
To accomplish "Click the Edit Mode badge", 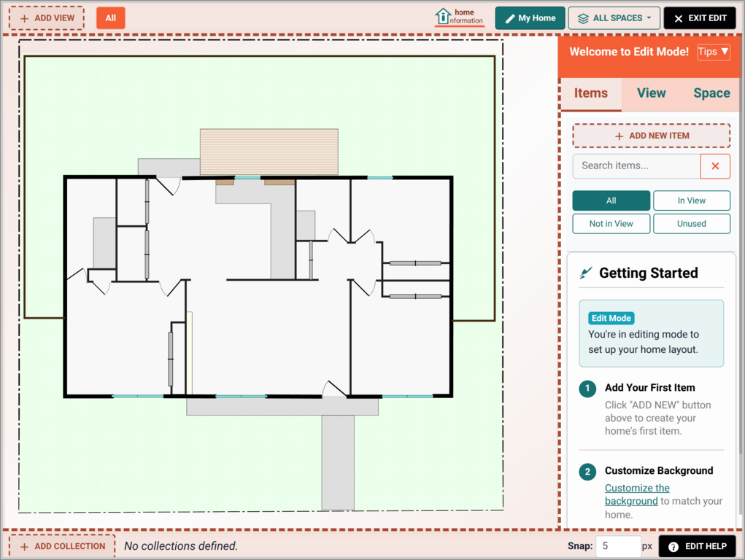I will [611, 318].
